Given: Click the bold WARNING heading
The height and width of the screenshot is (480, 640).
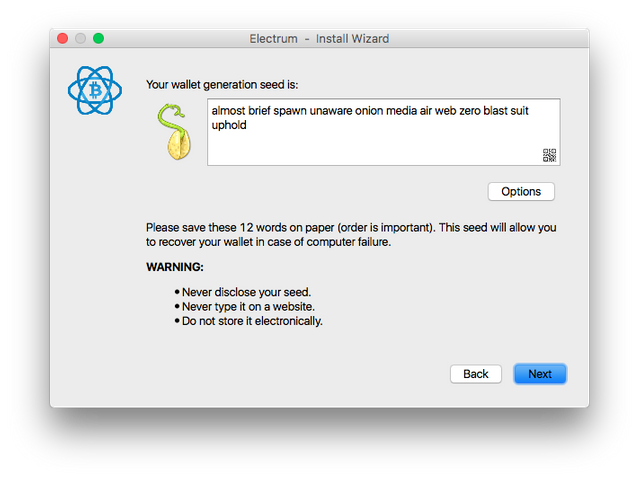Looking at the screenshot, I should point(175,268).
